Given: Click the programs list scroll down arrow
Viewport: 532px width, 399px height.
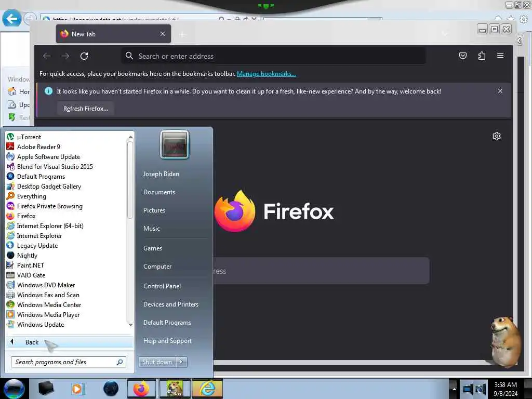Looking at the screenshot, I should coord(130,325).
